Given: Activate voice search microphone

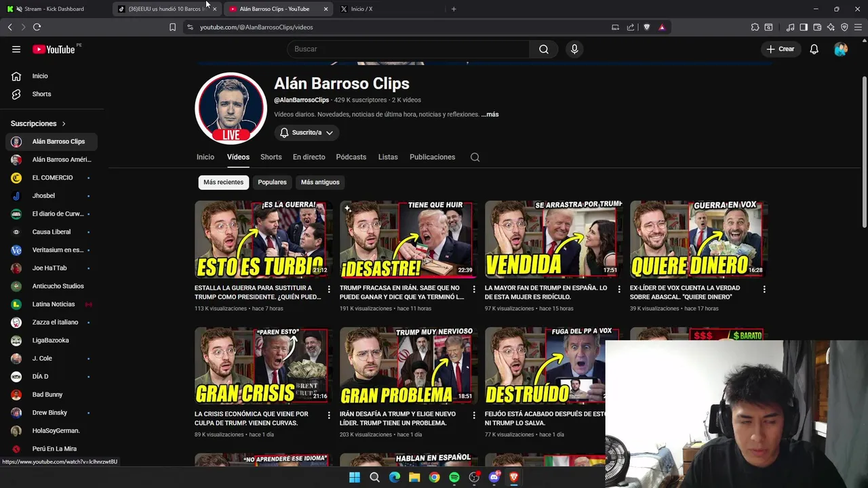Looking at the screenshot, I should coord(574,49).
